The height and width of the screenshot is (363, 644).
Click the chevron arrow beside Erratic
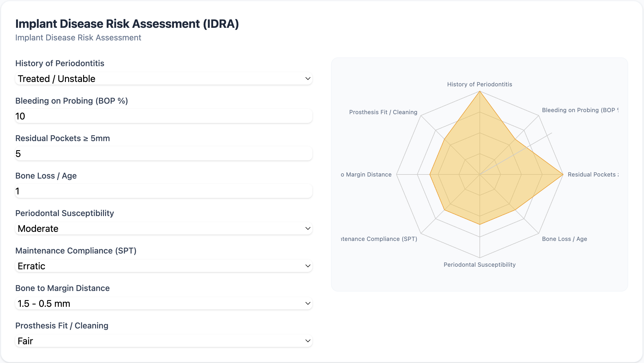click(308, 266)
